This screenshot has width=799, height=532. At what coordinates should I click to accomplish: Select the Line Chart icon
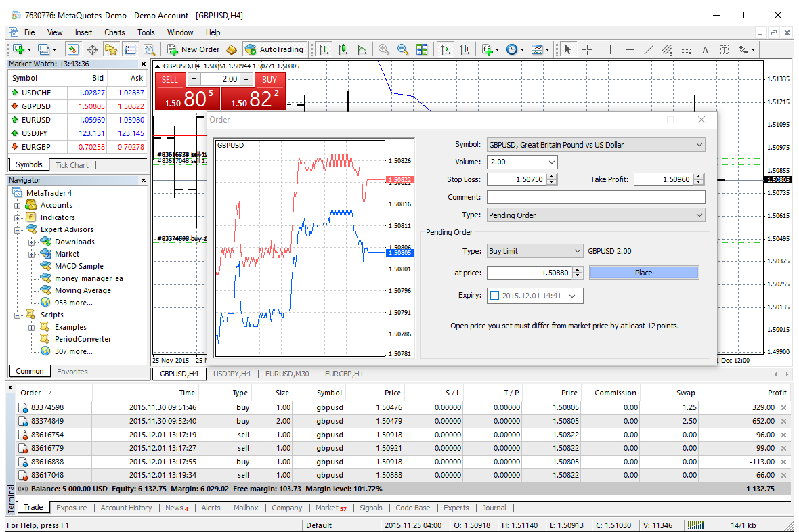[362, 49]
